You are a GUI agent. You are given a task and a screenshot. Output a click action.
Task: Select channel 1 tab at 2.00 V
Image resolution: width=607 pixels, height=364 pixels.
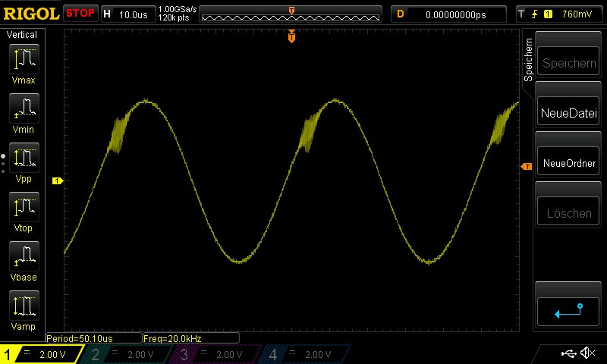pos(42,354)
